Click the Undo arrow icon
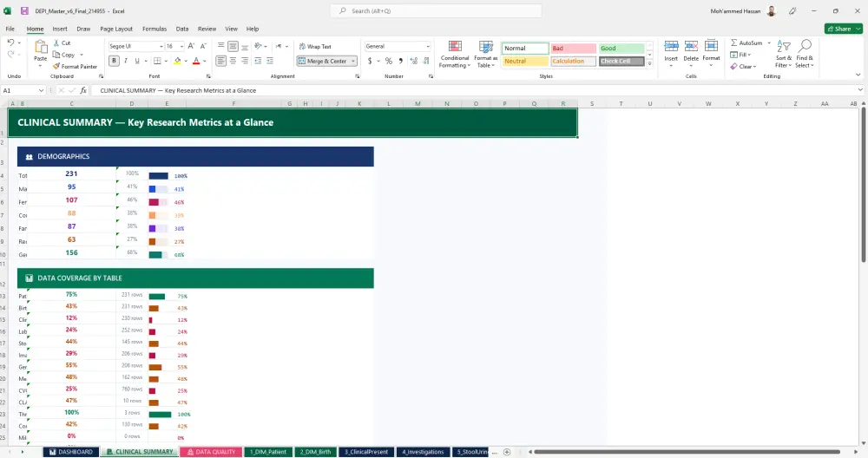This screenshot has width=868, height=458. pos(10,43)
